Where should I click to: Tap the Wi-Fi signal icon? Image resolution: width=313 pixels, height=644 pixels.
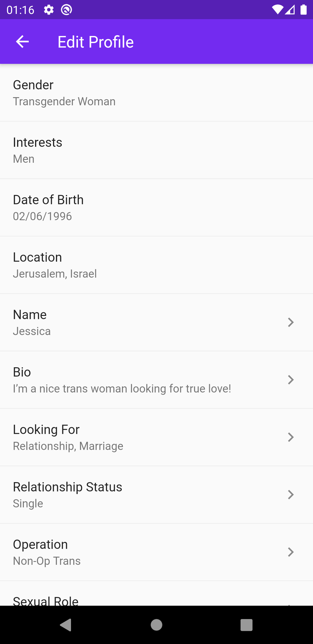pos(278,10)
